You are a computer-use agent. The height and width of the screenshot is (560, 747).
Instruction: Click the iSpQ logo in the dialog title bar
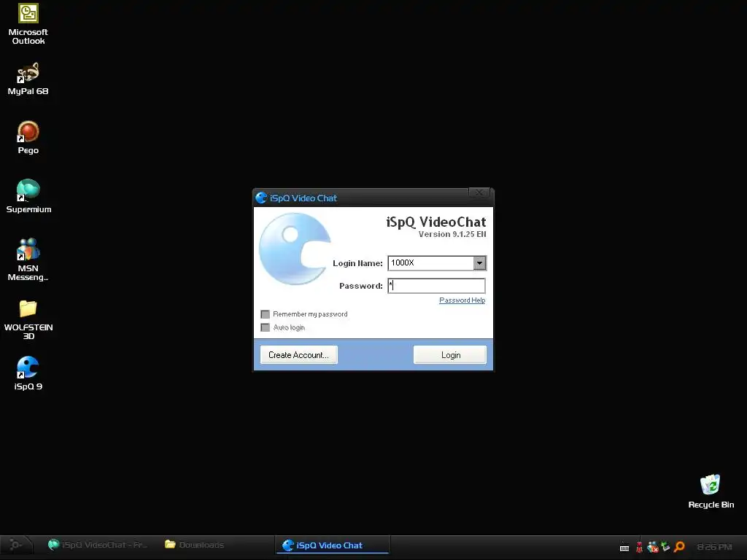pos(261,198)
